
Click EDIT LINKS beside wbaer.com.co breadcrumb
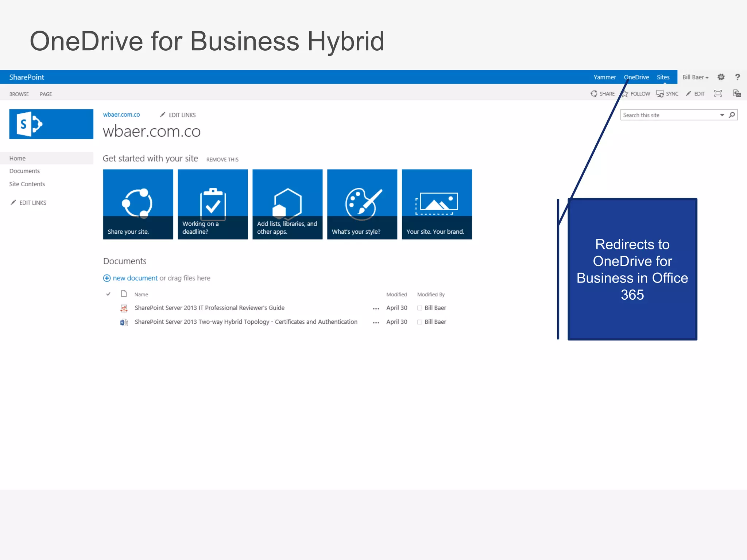(178, 115)
